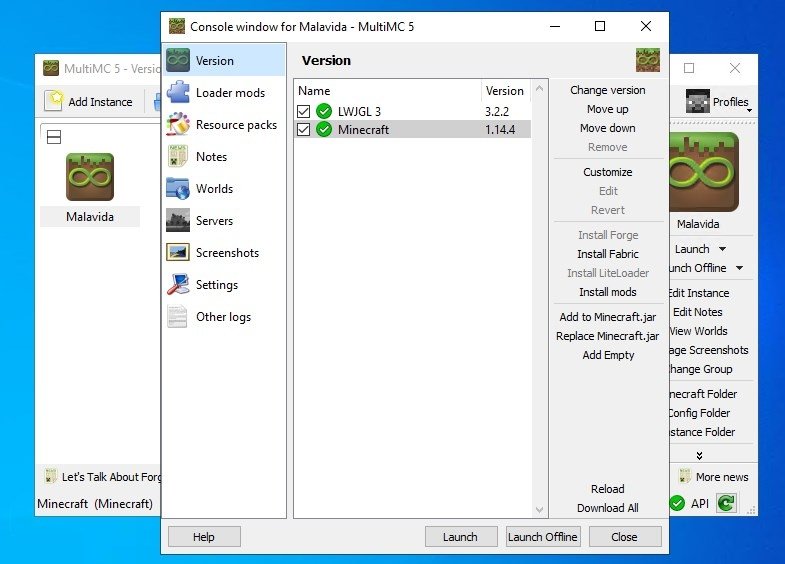Click Reload in the console window

point(608,489)
